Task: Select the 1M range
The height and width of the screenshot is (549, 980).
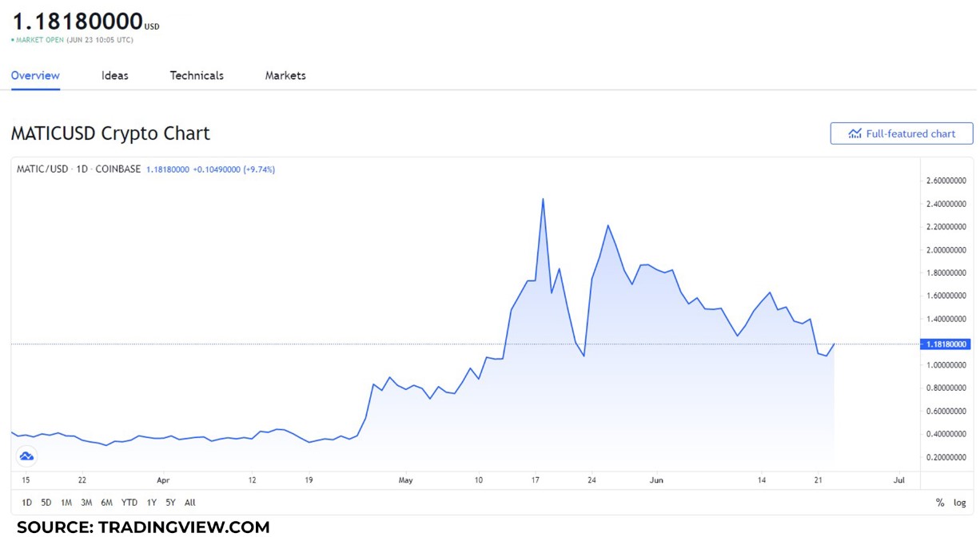Action: point(65,502)
